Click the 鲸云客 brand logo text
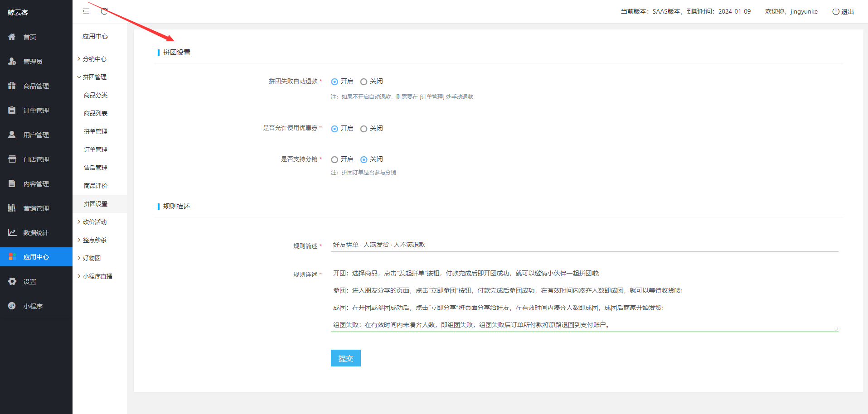This screenshot has width=868, height=414. [18, 13]
